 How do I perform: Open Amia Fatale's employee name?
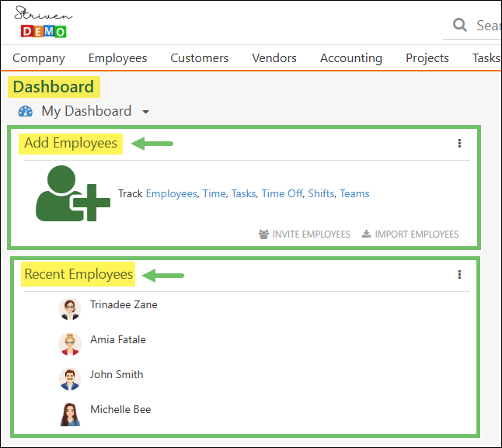pos(118,339)
